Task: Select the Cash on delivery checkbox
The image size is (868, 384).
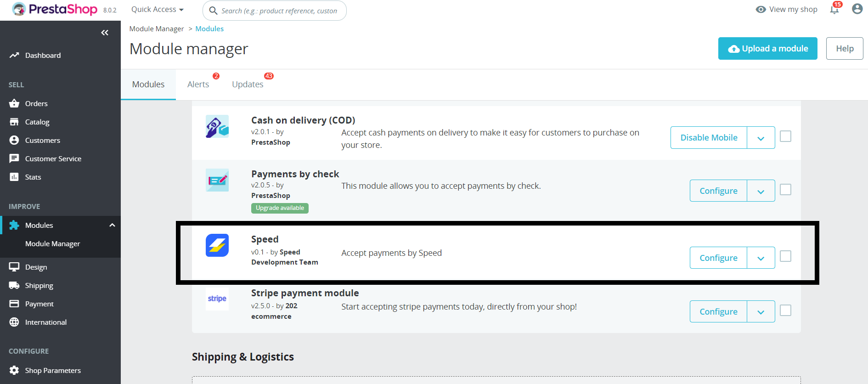Action: tap(786, 136)
